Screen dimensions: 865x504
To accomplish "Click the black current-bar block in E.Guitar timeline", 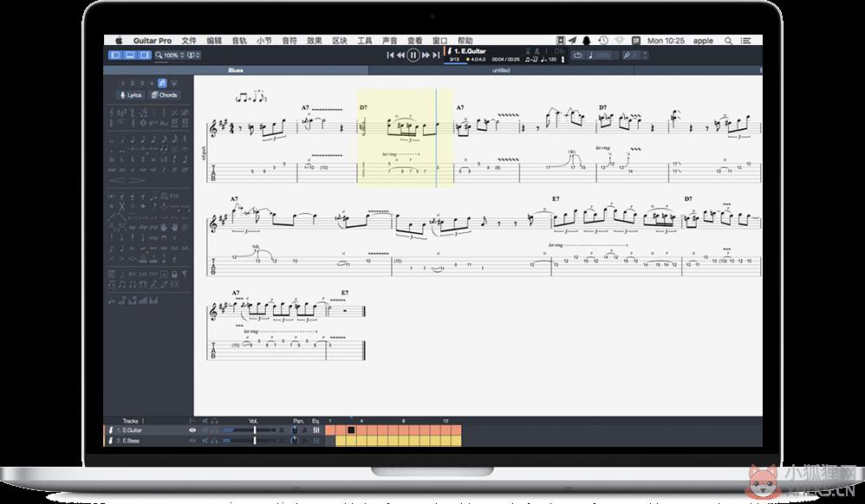I will (351, 430).
